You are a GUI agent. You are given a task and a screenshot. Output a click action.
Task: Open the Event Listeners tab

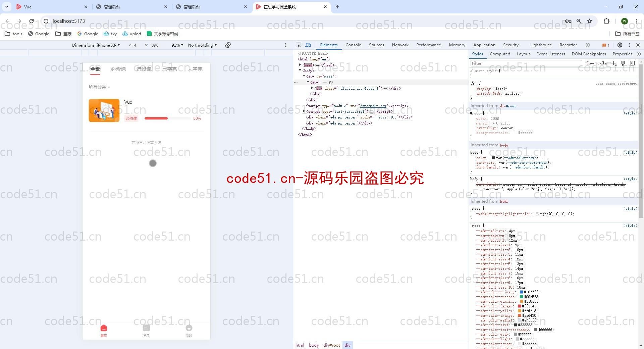tap(550, 54)
